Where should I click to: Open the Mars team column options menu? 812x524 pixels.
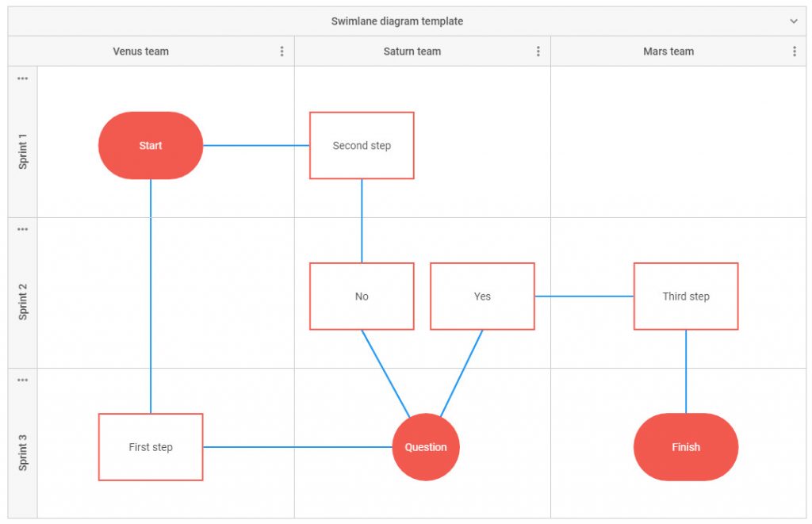pyautogui.click(x=795, y=51)
